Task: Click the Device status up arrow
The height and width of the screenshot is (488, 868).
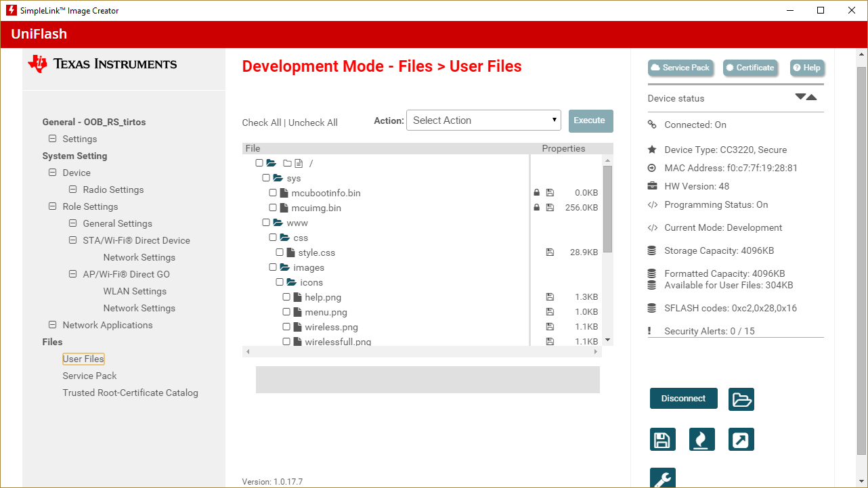Action: (x=812, y=97)
